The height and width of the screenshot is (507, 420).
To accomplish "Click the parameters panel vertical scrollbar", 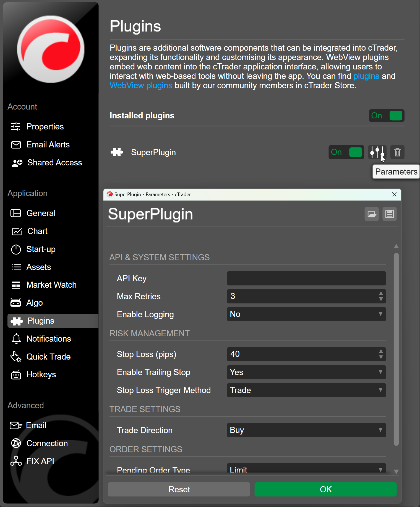I will pyautogui.click(x=396, y=349).
